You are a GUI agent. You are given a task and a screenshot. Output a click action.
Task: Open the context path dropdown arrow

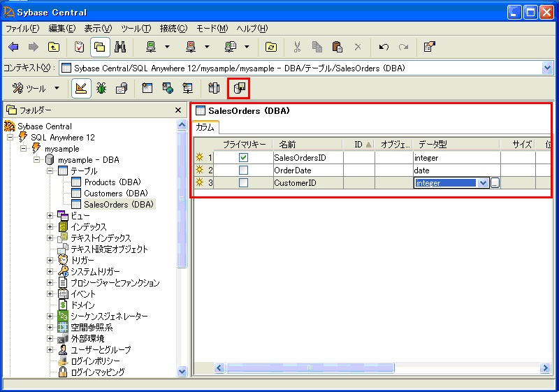pos(547,68)
